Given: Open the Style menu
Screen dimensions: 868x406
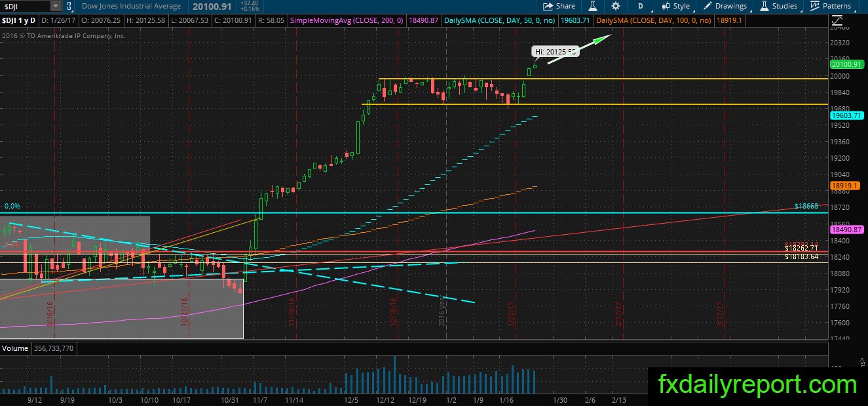Looking at the screenshot, I should point(675,6).
